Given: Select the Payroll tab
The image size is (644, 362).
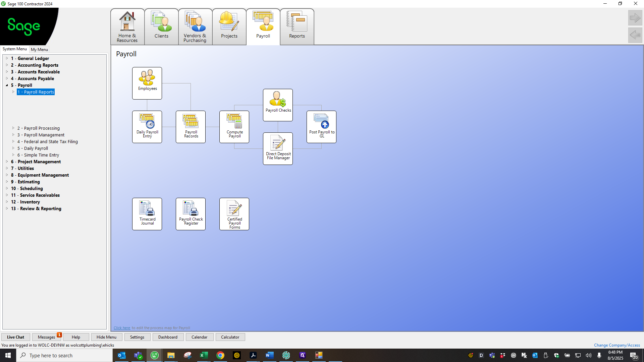Looking at the screenshot, I should [263, 27].
